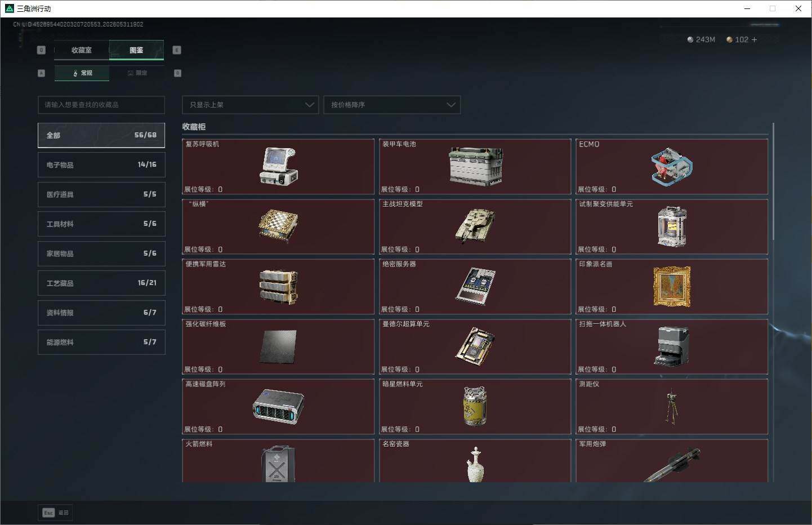Click the 扫拖一体机器人 robot icon
The width and height of the screenshot is (812, 525).
click(x=672, y=346)
